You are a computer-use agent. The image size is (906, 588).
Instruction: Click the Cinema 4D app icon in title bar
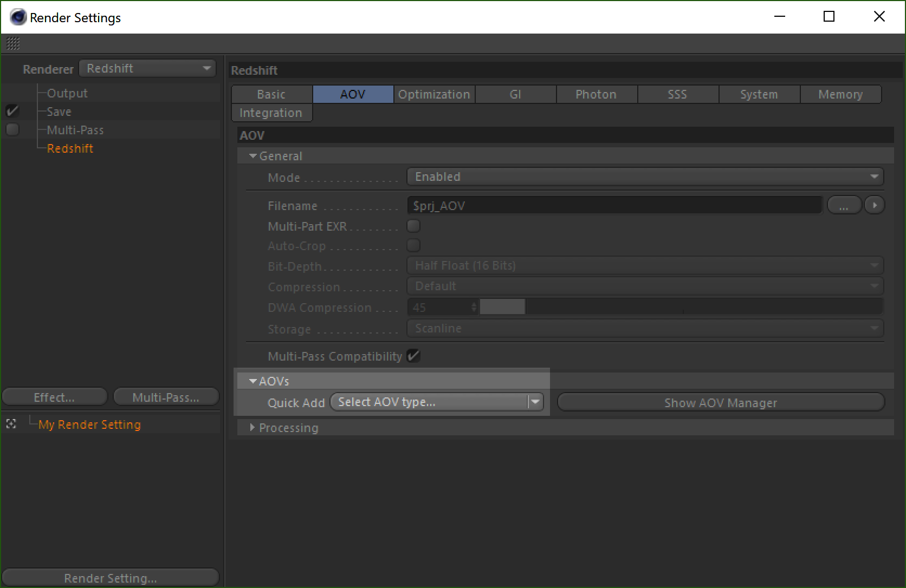click(x=18, y=17)
